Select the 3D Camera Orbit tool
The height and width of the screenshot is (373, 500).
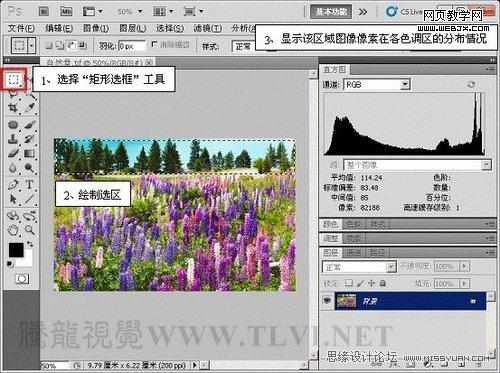pos(30,216)
